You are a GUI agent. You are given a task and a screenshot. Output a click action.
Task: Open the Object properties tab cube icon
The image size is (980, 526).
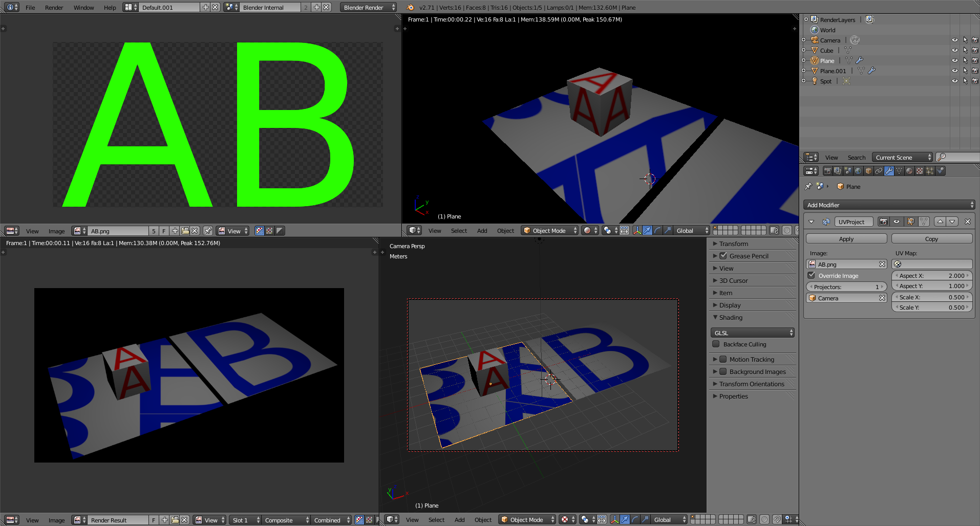(x=868, y=171)
